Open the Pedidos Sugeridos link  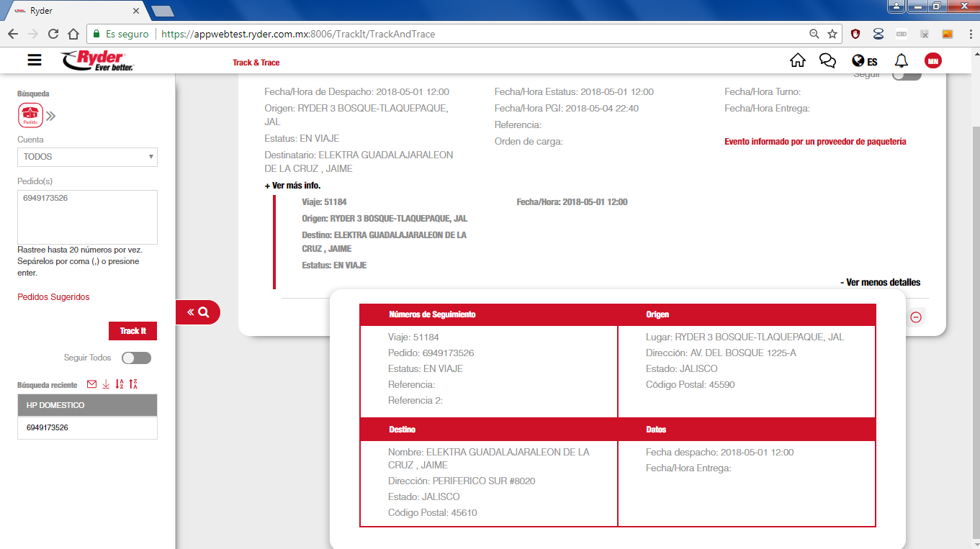click(x=53, y=297)
